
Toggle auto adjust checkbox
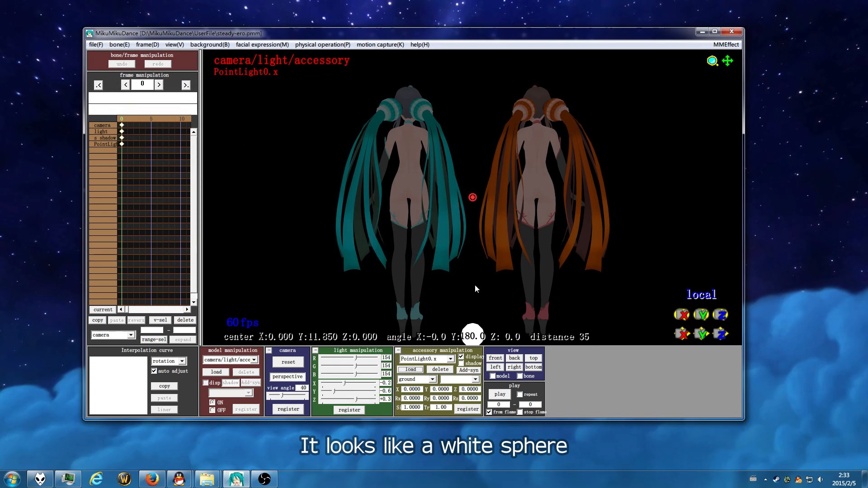(x=154, y=371)
